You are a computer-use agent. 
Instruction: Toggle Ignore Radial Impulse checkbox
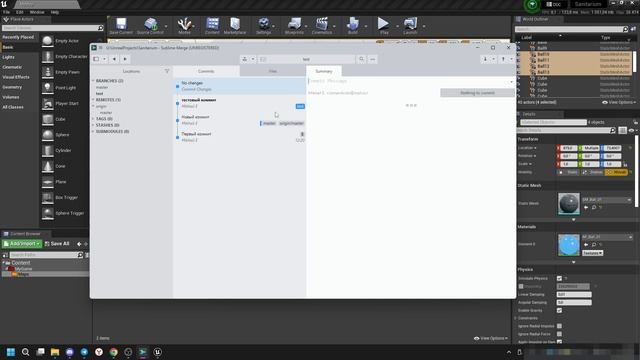[559, 326]
